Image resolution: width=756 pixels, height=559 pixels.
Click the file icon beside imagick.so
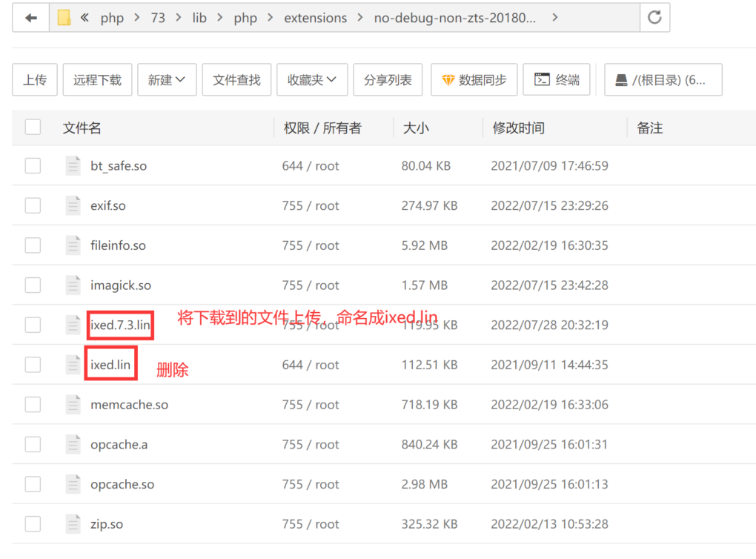point(73,285)
